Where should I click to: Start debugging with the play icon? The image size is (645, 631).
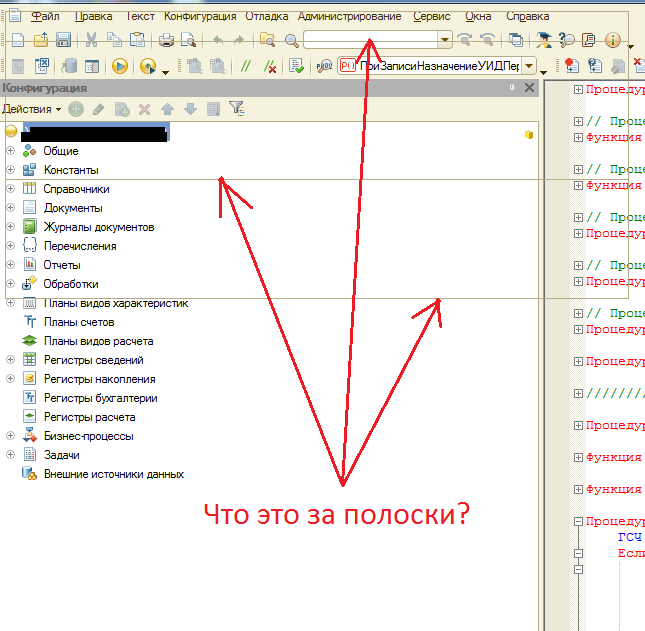tap(120, 66)
